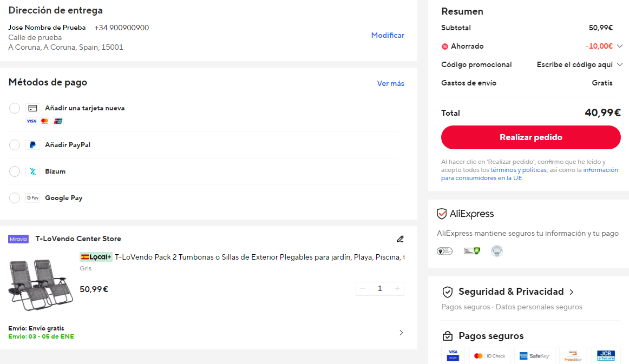This screenshot has height=364, width=629.
Task: Click Ver más payment methods link
Action: [390, 83]
